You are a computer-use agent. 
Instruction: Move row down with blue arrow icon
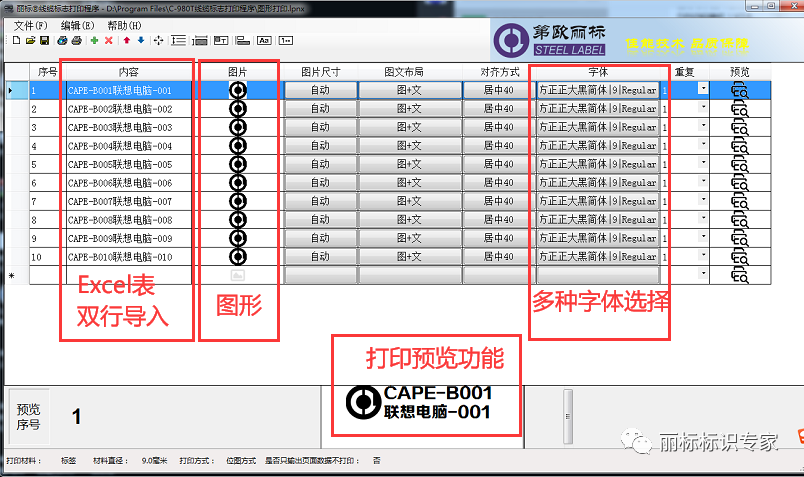tap(141, 41)
